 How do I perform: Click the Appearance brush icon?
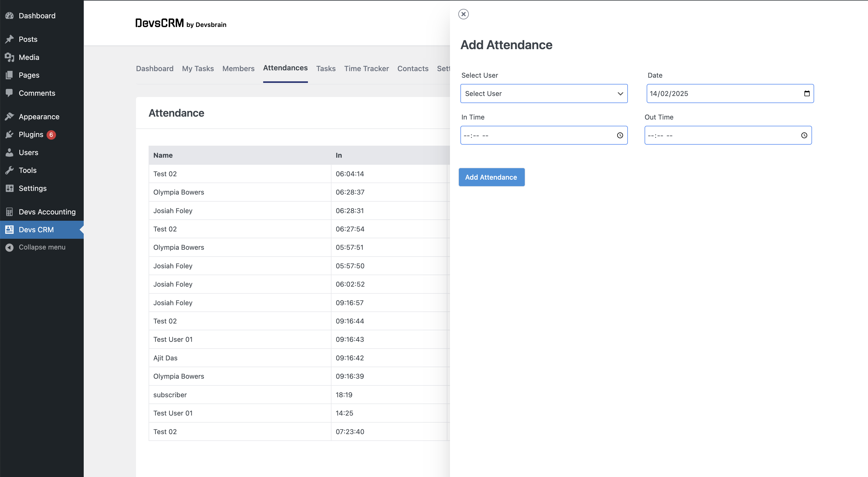(x=9, y=117)
